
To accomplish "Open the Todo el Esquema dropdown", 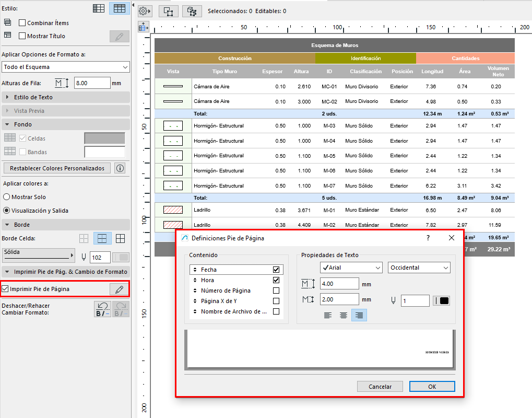I will pyautogui.click(x=66, y=67).
